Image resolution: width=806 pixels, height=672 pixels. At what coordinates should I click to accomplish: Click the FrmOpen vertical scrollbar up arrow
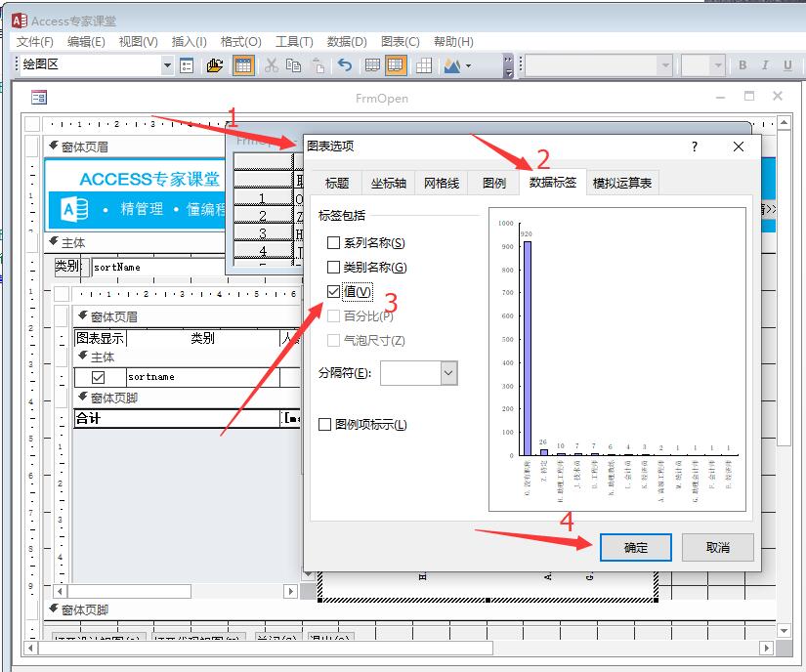click(784, 123)
